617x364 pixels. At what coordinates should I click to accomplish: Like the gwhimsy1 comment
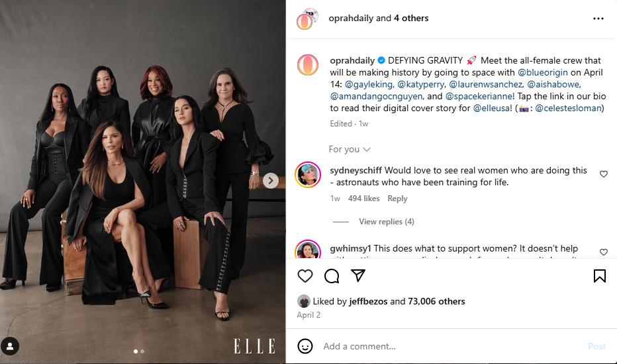pyautogui.click(x=603, y=252)
